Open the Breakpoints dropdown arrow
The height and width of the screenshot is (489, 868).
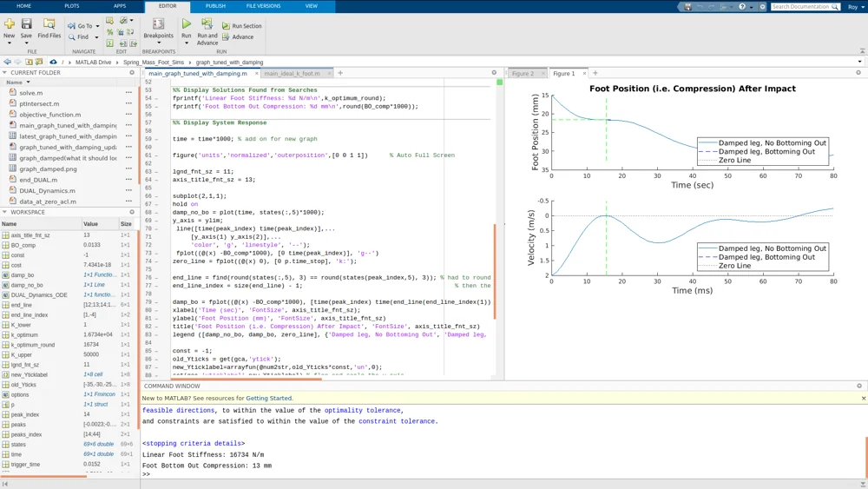tap(158, 43)
